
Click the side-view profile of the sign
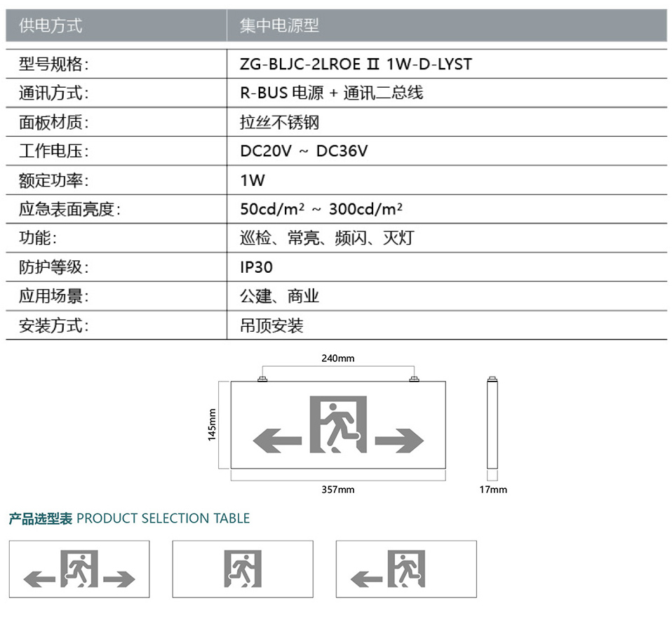492,425
